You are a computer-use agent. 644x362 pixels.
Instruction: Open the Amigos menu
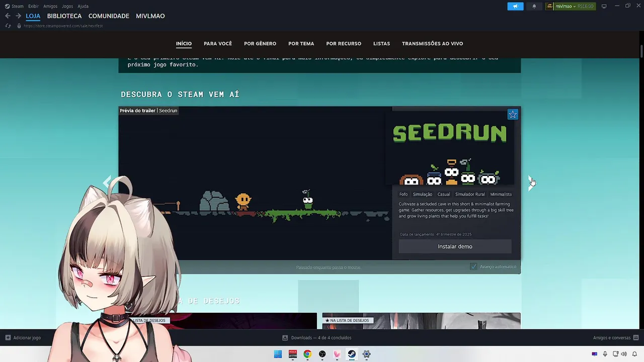(x=50, y=6)
